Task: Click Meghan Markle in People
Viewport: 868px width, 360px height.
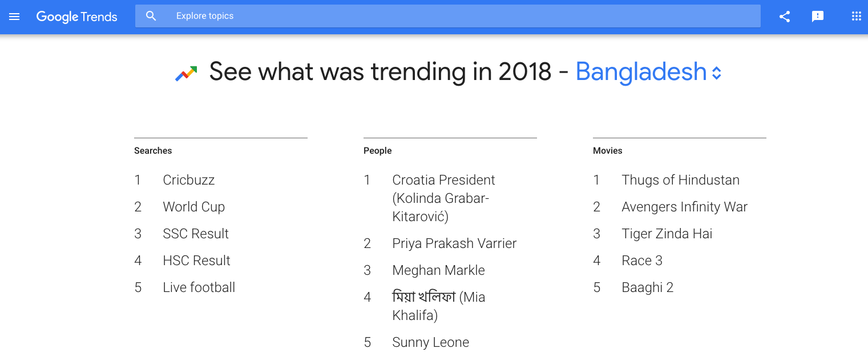Action: [438, 270]
